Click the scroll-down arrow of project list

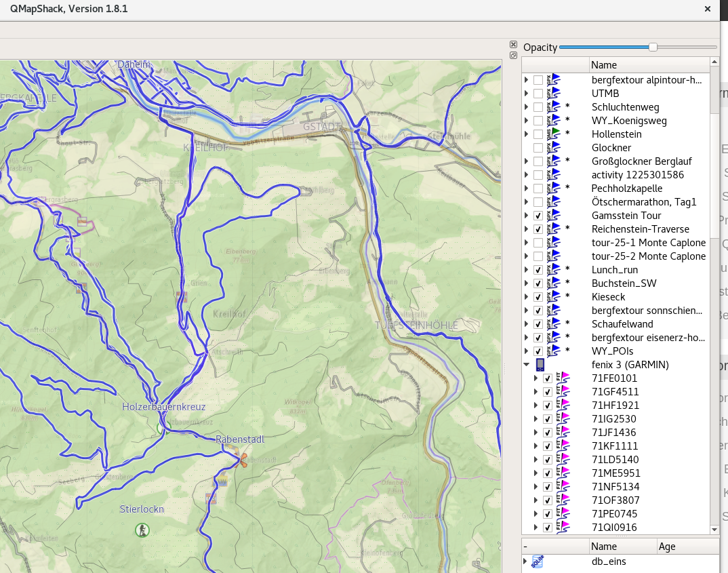coord(714,530)
